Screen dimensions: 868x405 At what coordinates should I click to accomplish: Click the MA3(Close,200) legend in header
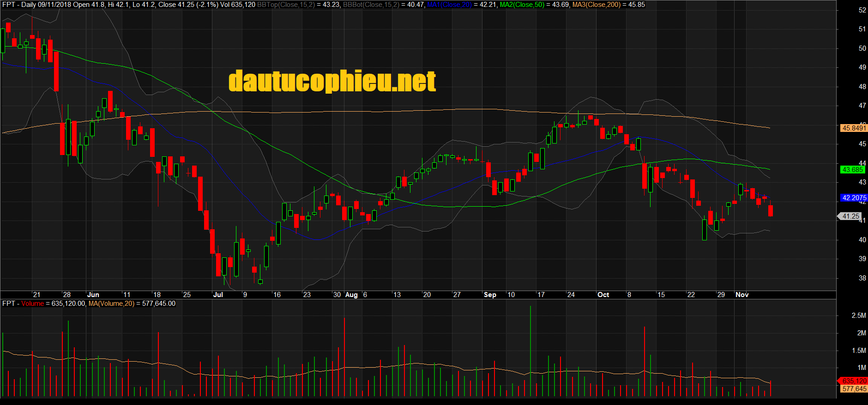[x=596, y=5]
